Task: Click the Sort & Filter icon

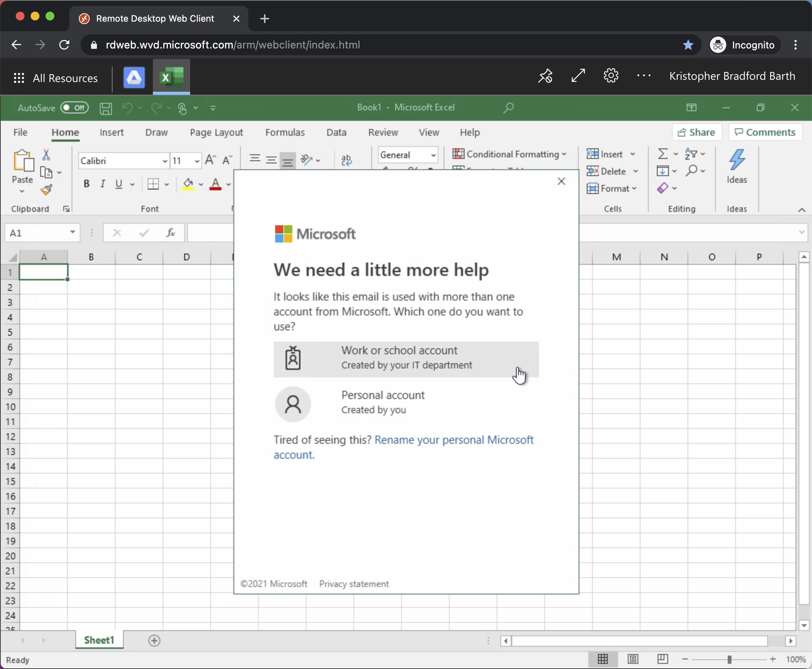Action: (x=691, y=154)
